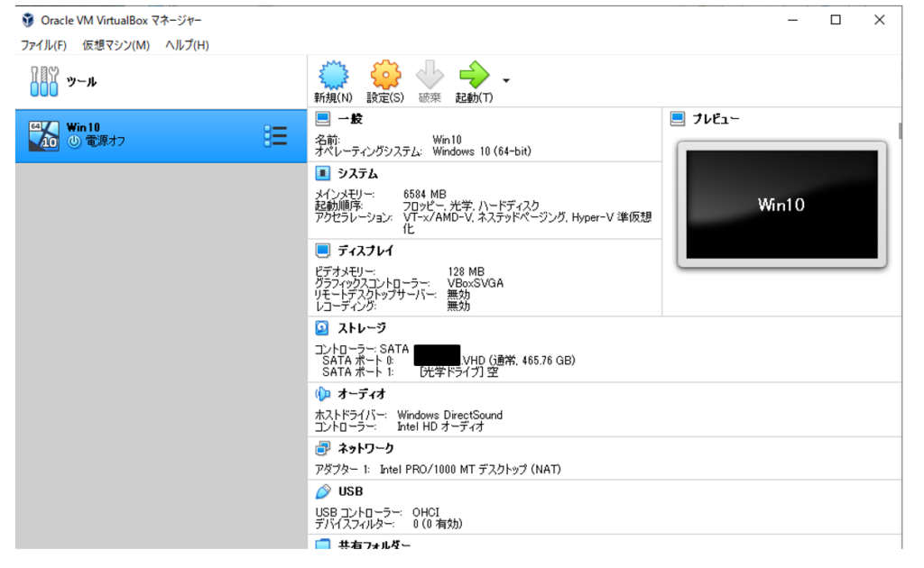Click the 名前 value Win10 in 一般
This screenshot has height=568, width=924.
click(x=448, y=140)
